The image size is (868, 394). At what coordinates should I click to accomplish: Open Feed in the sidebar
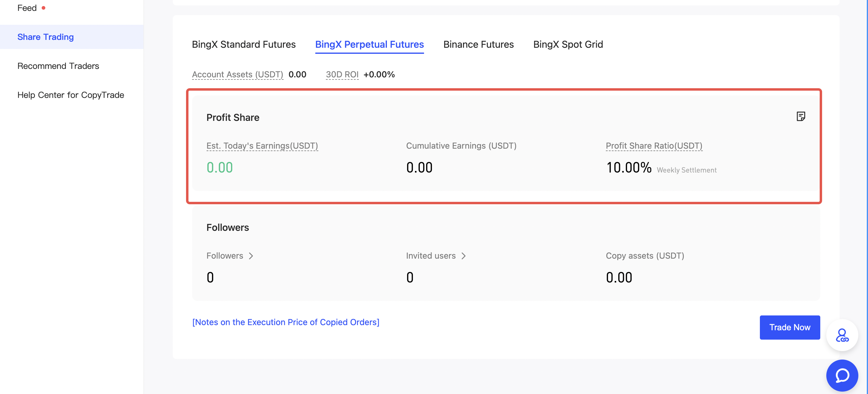tap(27, 8)
